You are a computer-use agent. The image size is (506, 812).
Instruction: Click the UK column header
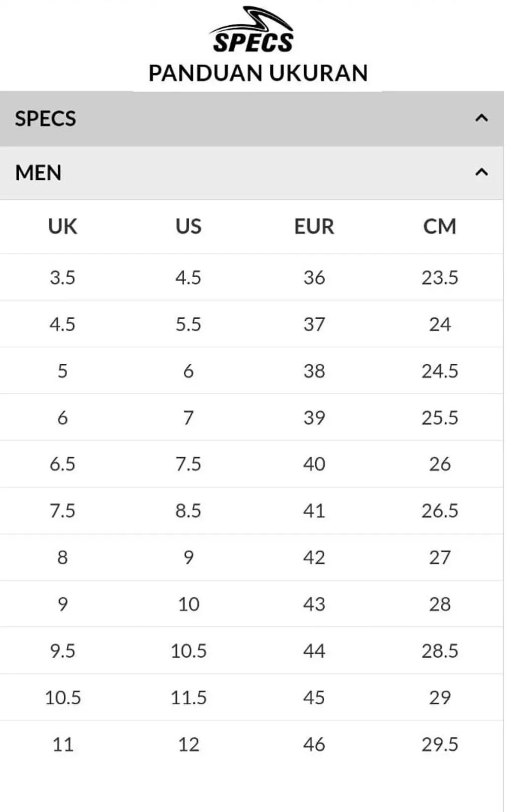[x=63, y=226]
